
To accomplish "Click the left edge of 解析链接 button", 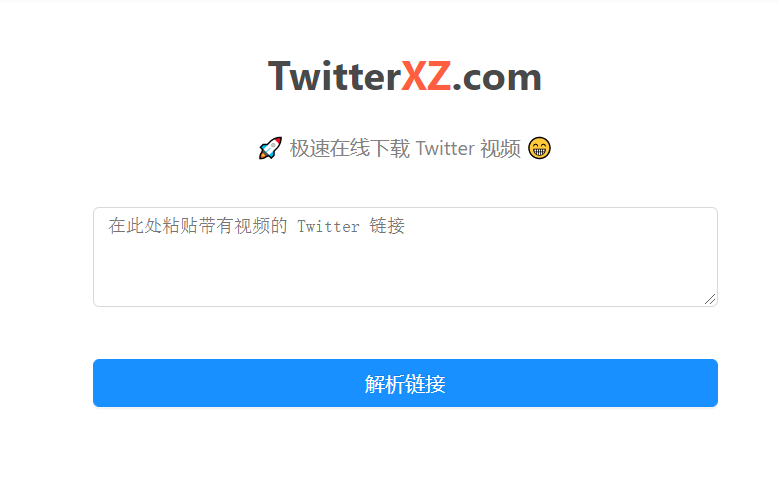I will coord(99,383).
